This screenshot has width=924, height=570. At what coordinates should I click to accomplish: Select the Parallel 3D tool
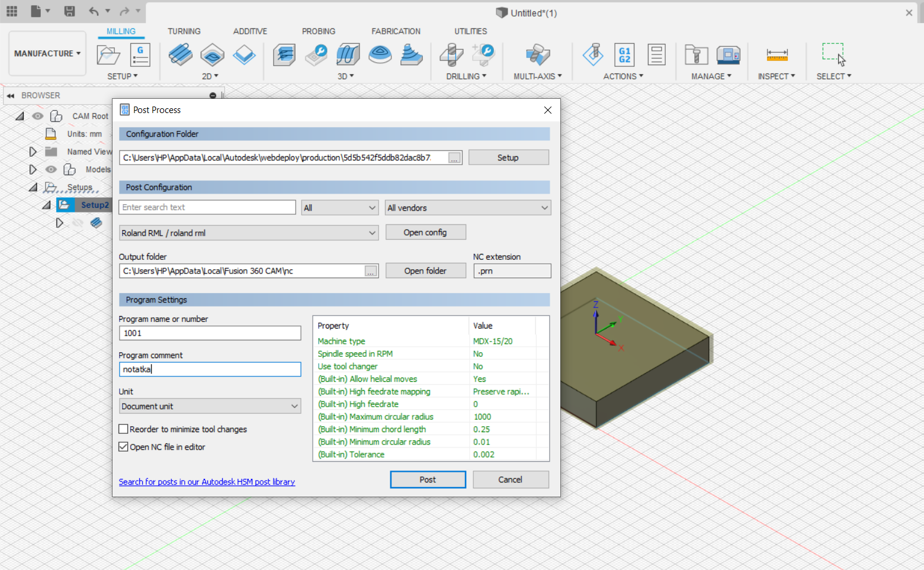click(x=348, y=55)
